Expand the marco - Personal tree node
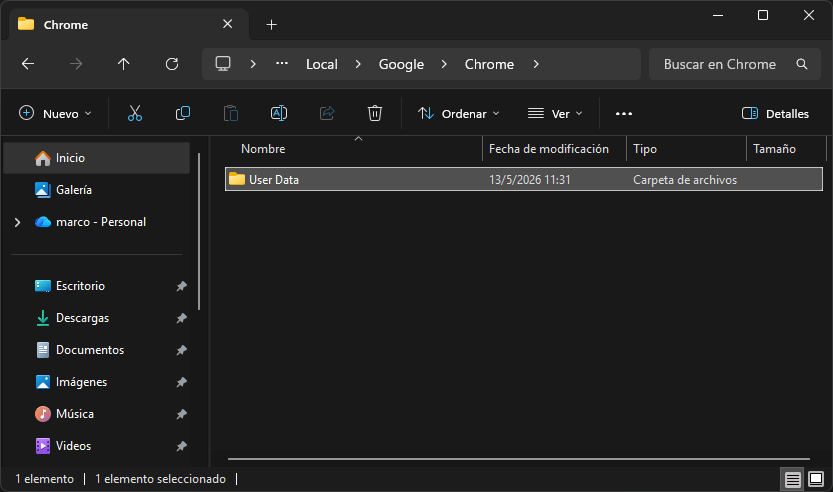The image size is (833, 492). coord(18,222)
